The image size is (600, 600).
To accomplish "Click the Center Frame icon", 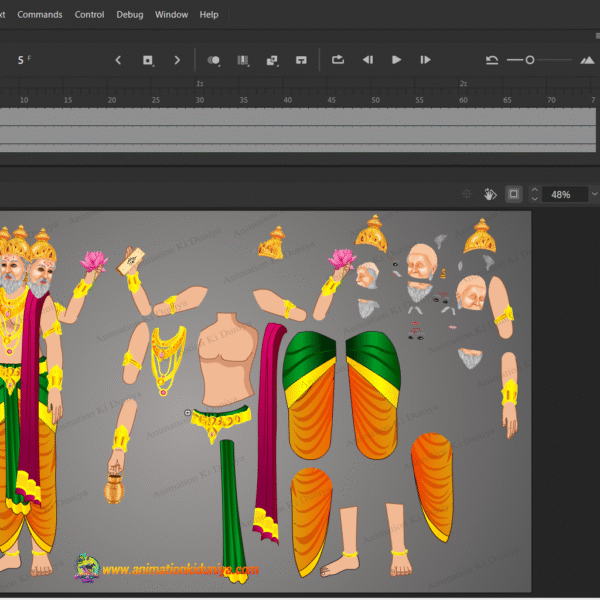I will coord(301,60).
